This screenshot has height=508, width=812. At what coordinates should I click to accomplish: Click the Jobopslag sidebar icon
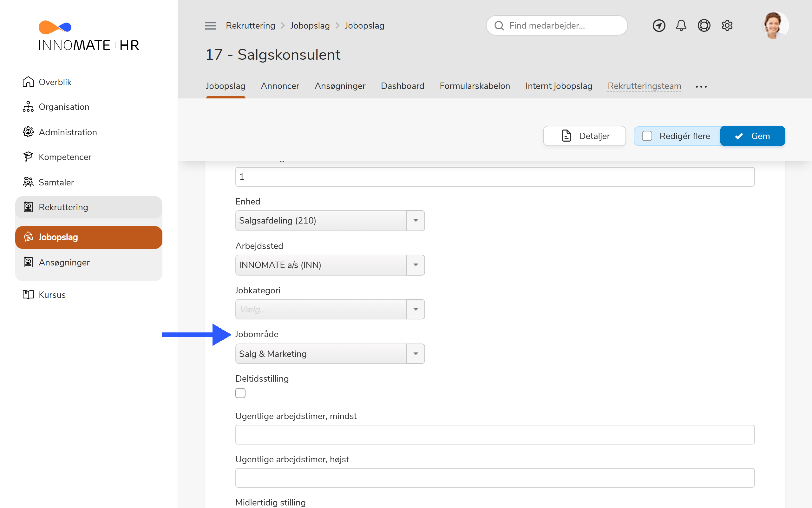(28, 237)
